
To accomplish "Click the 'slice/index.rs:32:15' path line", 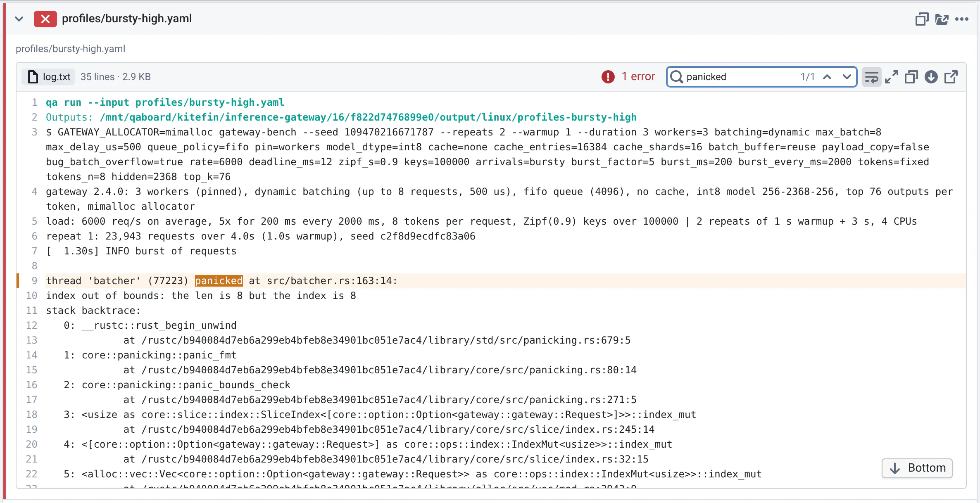I will pos(386,459).
